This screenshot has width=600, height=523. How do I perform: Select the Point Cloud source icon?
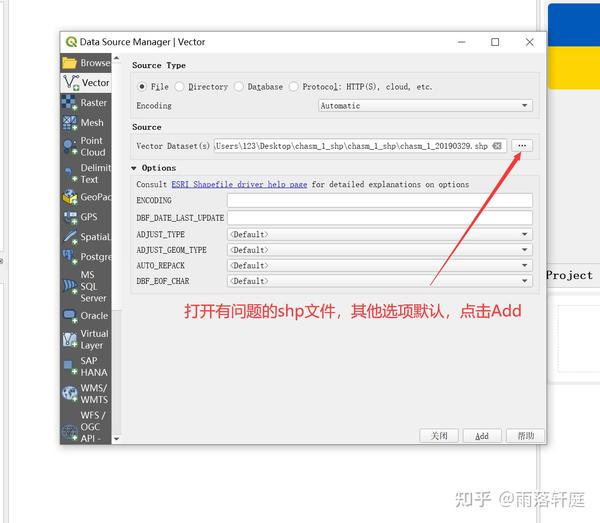70,147
